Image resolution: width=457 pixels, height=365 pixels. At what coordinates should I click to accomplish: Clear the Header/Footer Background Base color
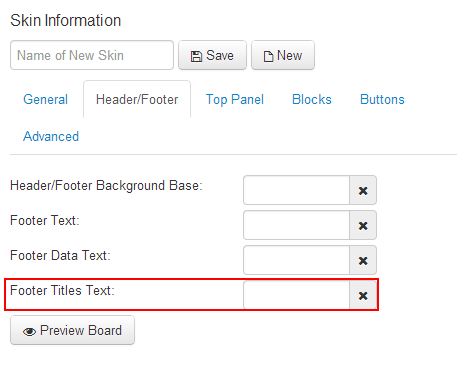(x=363, y=190)
